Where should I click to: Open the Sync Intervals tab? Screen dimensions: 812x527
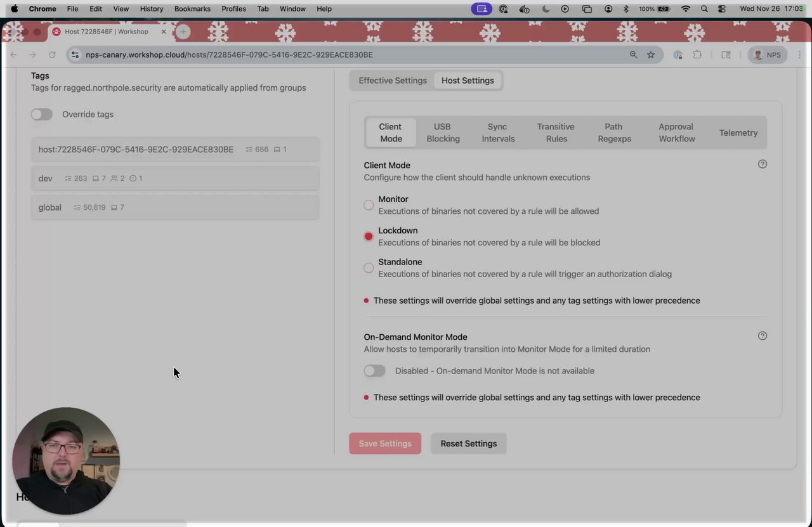(x=498, y=133)
